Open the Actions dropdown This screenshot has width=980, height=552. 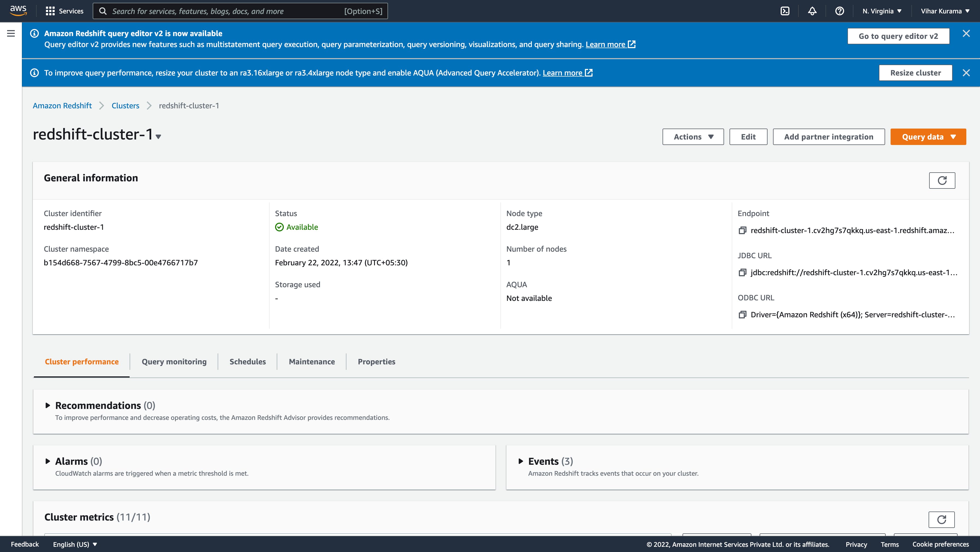click(x=693, y=137)
